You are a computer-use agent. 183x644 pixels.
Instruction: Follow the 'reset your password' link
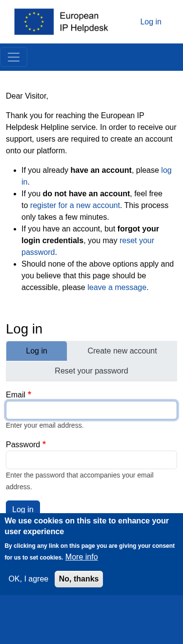[88, 247]
